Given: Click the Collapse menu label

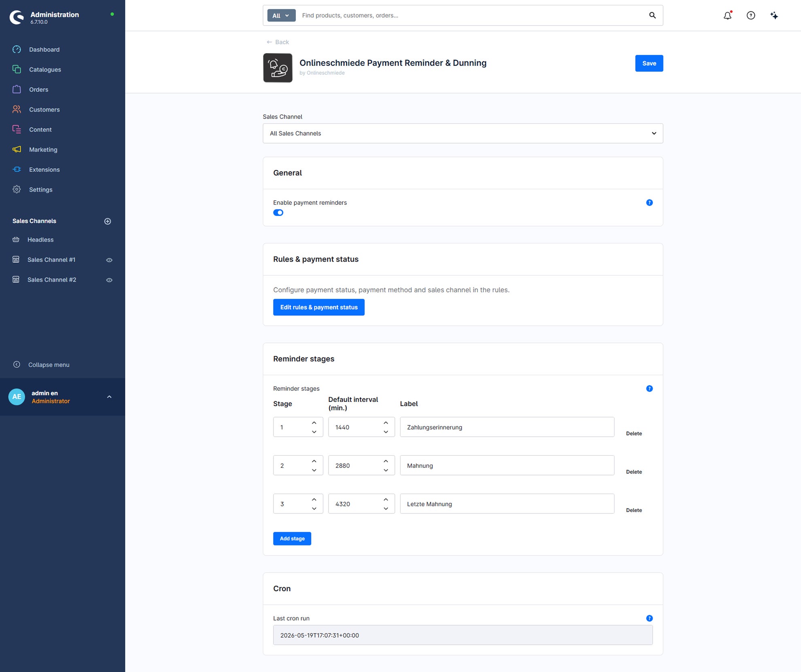Looking at the screenshot, I should [49, 365].
